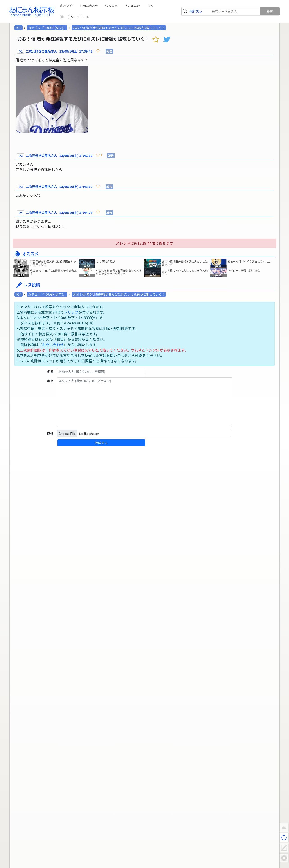289x868 pixels.
Task: Click the Choose File button
Action: (x=67, y=434)
